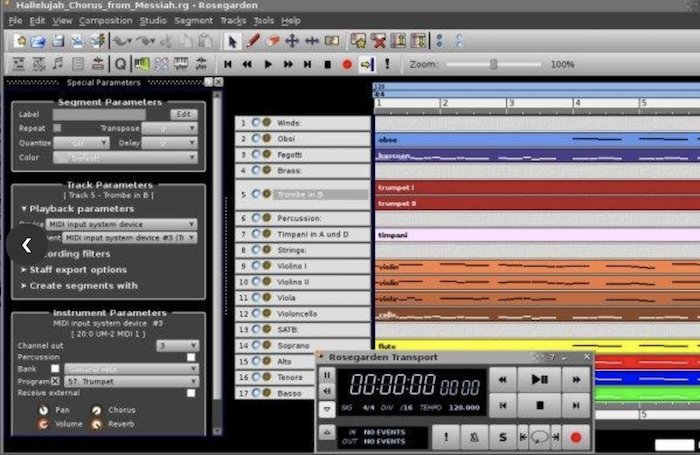Open the Composition menu

click(x=105, y=20)
